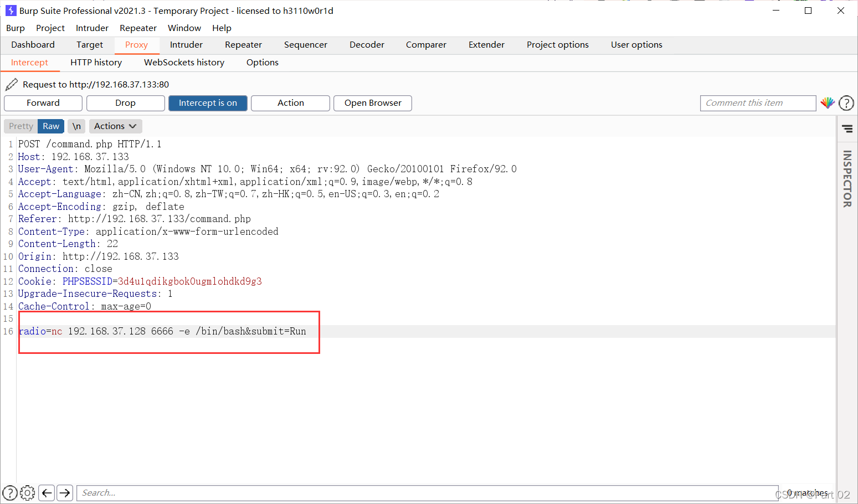Open the Comparer tab
This screenshot has height=504, width=858.
pyautogui.click(x=426, y=45)
